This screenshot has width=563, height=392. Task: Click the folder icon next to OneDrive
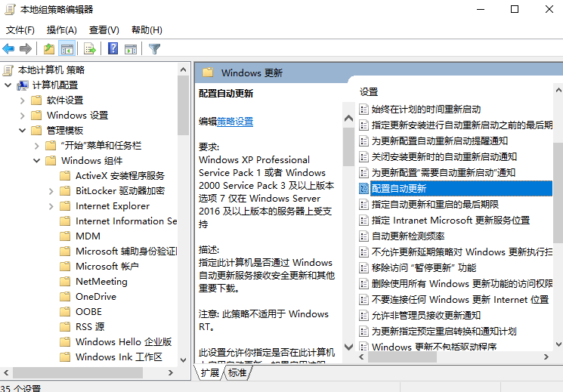[x=65, y=297]
